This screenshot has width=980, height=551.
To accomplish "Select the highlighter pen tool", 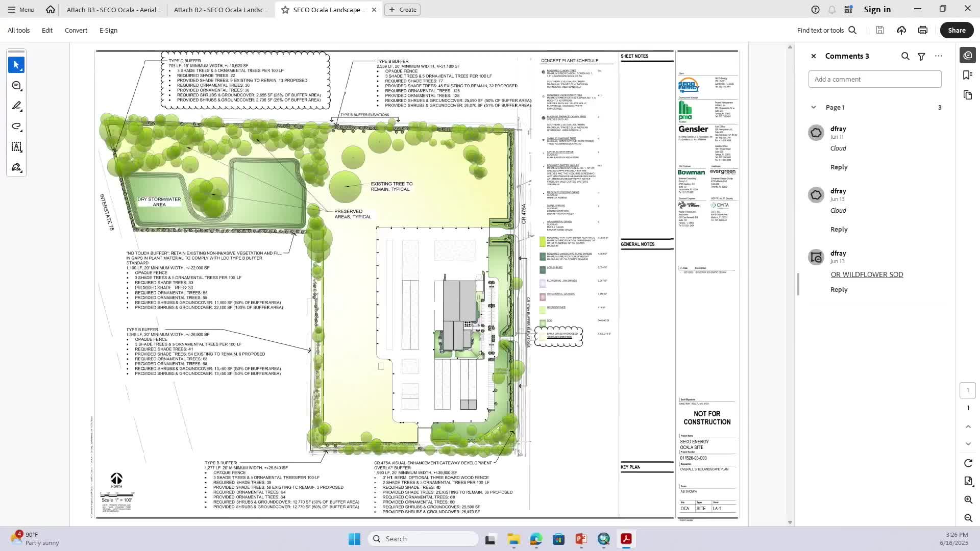I will [16, 106].
